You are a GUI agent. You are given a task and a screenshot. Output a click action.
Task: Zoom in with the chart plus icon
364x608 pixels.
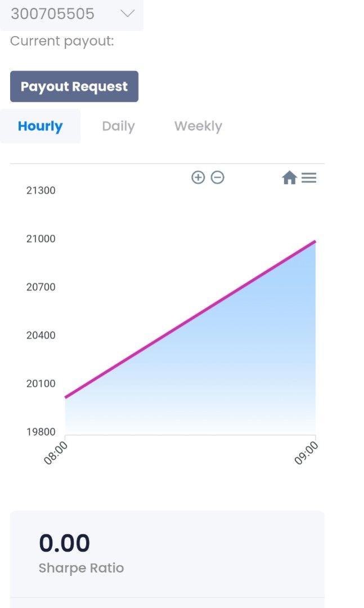(x=198, y=177)
